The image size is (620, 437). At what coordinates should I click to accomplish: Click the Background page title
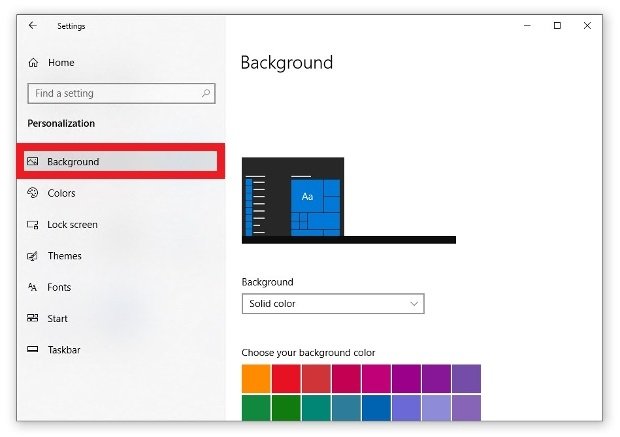(x=287, y=63)
